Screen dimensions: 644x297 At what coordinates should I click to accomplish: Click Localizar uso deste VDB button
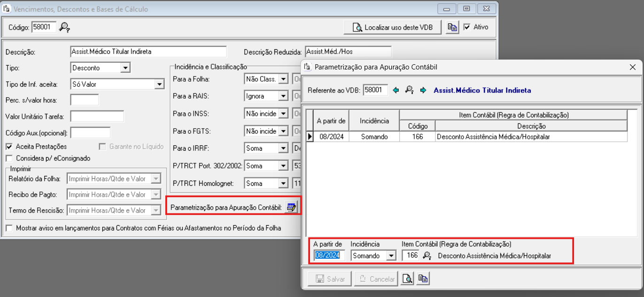point(393,27)
